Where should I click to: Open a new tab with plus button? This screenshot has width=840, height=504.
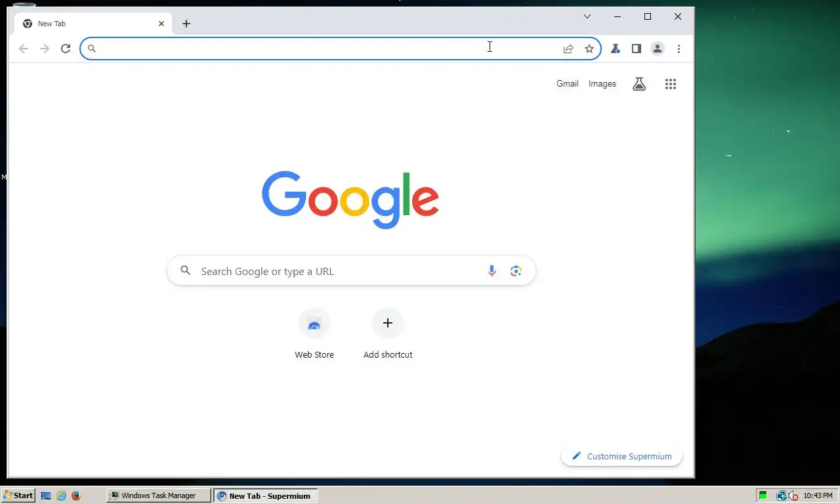186,24
